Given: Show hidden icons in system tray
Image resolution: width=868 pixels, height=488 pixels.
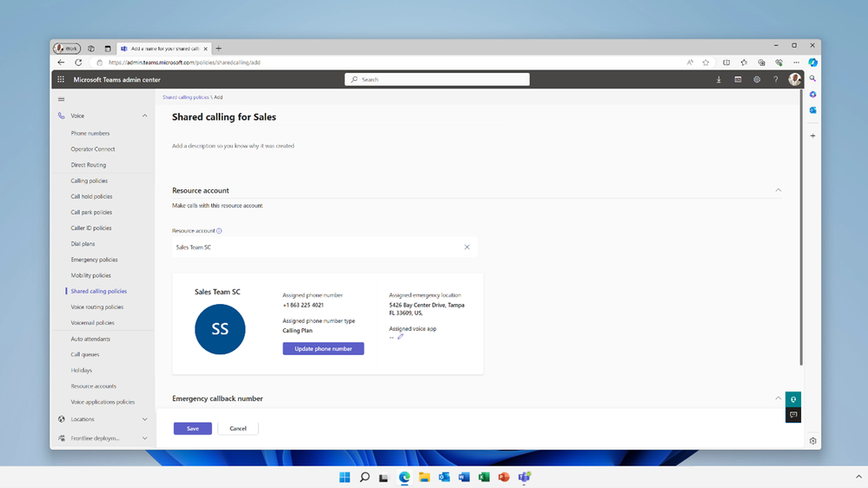Looking at the screenshot, I should [x=858, y=477].
